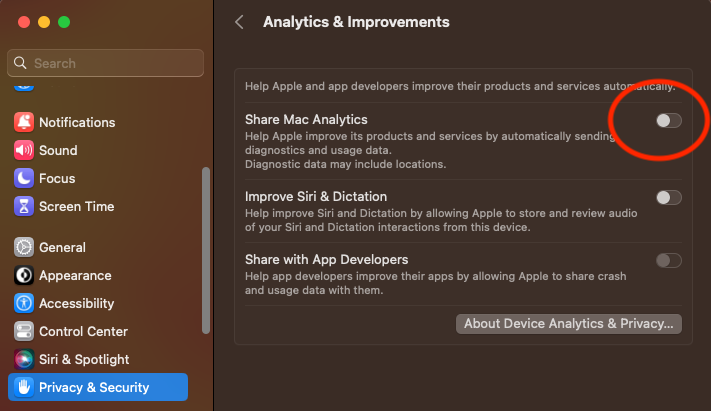Select Notifications label in the sidebar
The width and height of the screenshot is (711, 411).
77,122
